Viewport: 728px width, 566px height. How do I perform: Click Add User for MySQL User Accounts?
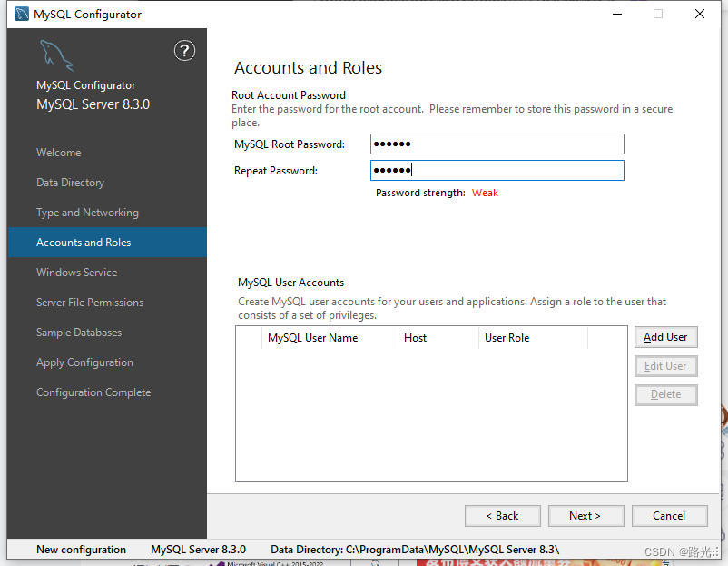pos(665,336)
